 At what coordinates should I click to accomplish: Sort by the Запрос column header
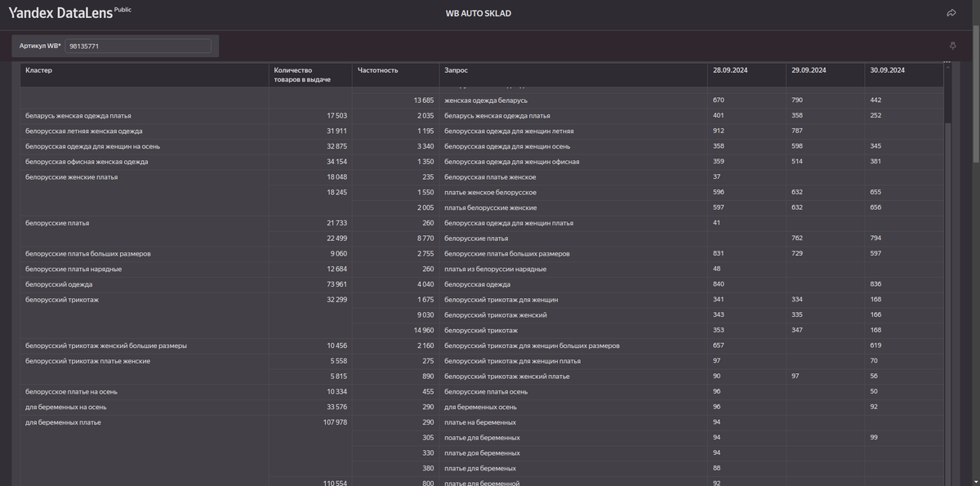[x=456, y=70]
